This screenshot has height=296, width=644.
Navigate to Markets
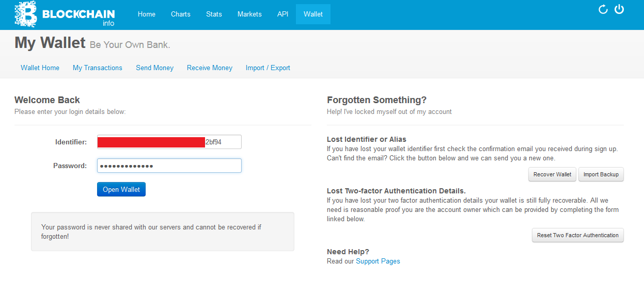point(249,14)
